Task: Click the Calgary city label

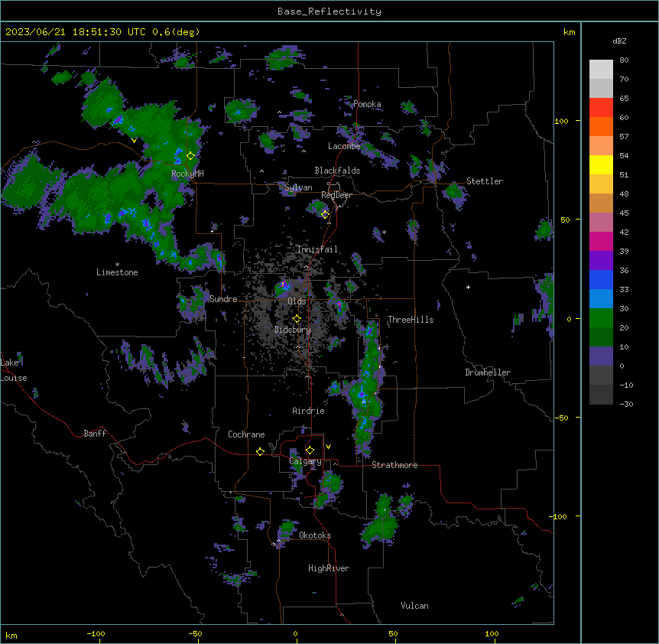Action: [305, 461]
